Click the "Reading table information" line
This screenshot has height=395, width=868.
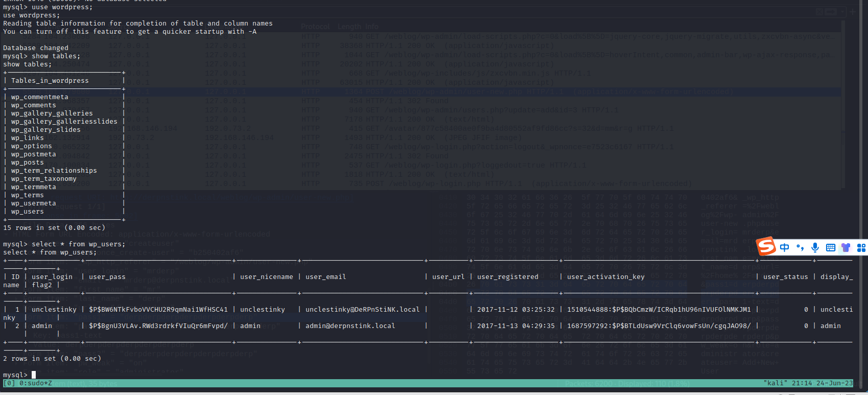(x=138, y=24)
